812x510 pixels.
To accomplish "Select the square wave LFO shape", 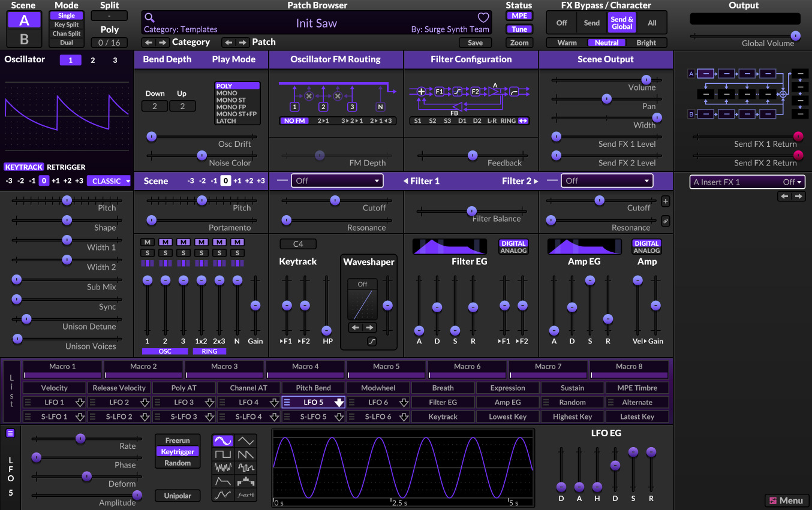I will pyautogui.click(x=223, y=455).
